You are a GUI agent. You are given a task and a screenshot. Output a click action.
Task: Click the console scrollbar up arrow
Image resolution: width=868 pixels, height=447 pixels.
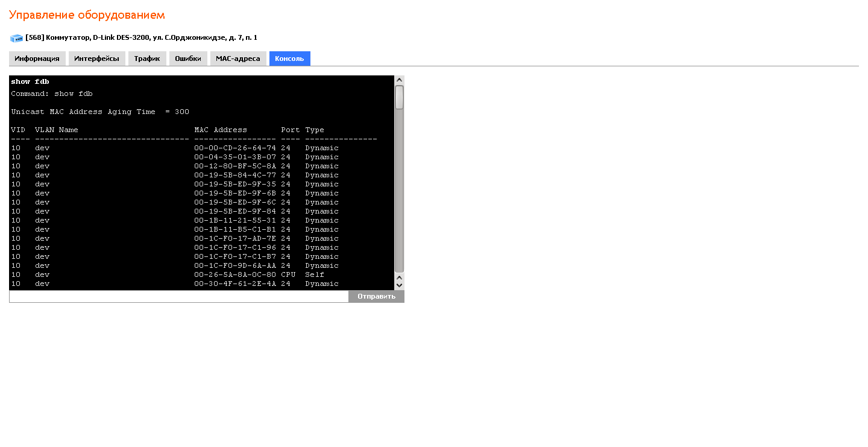tap(399, 80)
